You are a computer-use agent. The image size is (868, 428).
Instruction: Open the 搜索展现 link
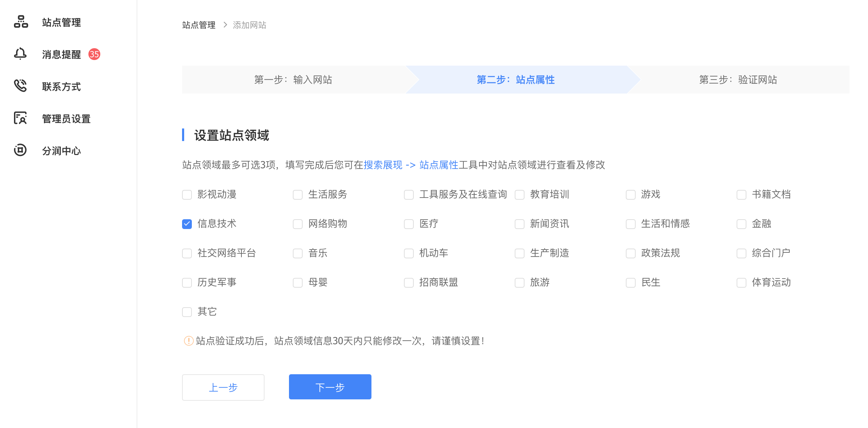(383, 165)
